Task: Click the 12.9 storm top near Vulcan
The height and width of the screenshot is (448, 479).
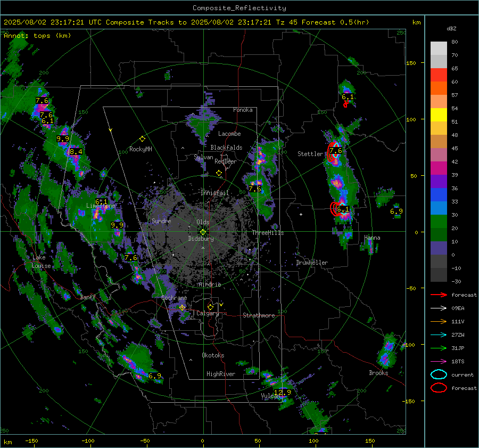Action: [x=283, y=392]
